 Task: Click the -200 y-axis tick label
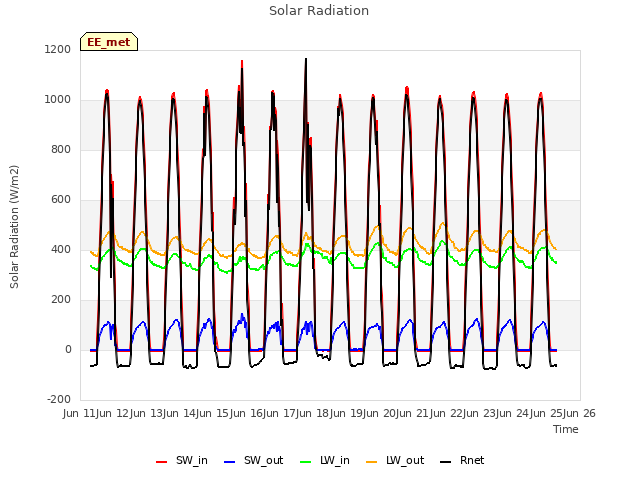click(x=59, y=399)
